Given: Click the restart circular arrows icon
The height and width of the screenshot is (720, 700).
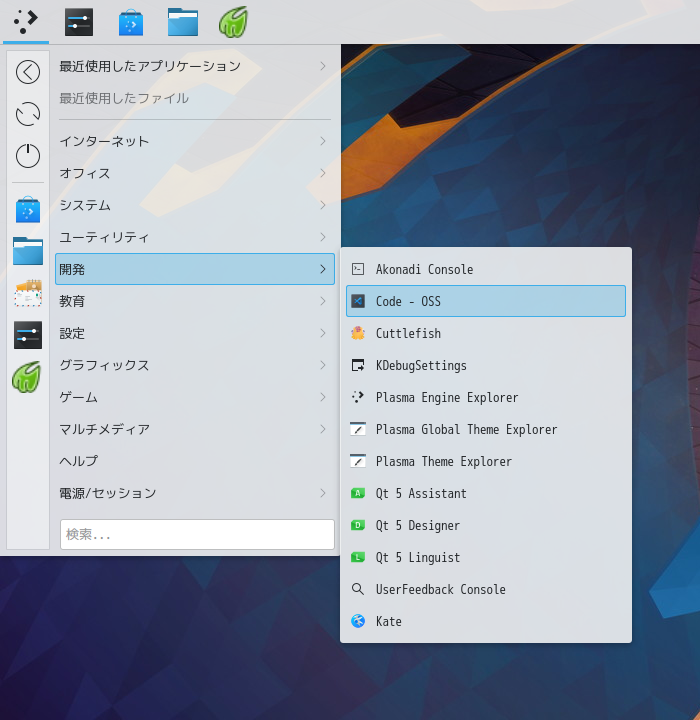Looking at the screenshot, I should coord(28,114).
